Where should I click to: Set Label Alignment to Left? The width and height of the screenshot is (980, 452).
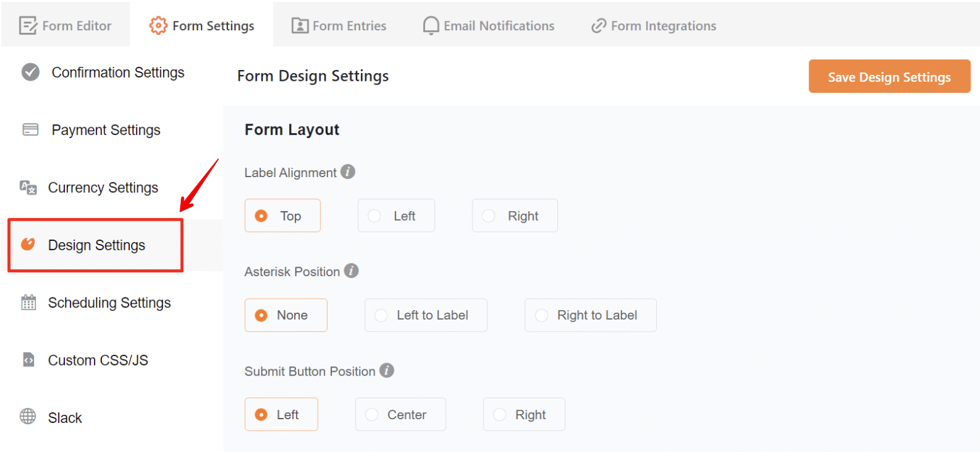click(x=396, y=216)
